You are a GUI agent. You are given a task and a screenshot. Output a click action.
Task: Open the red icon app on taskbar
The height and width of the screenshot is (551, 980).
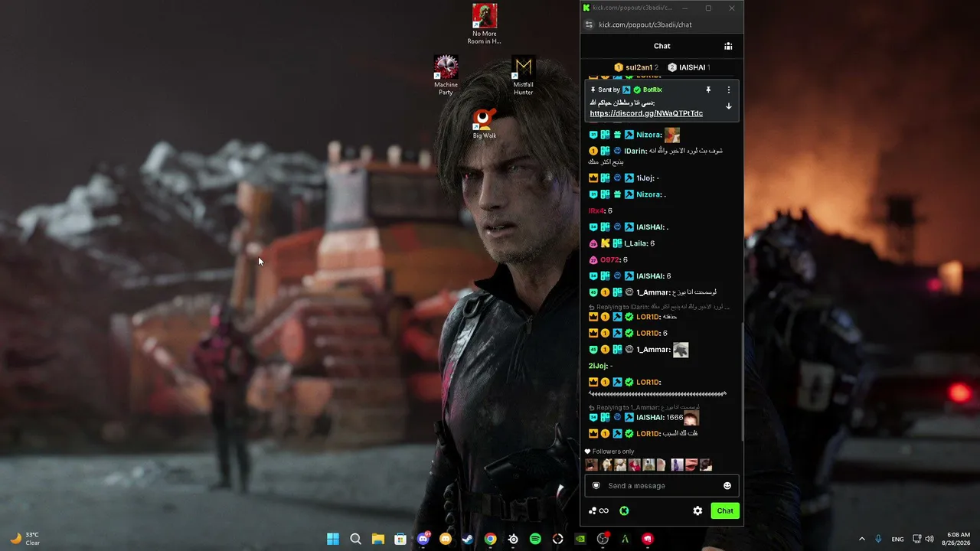pyautogui.click(x=648, y=539)
